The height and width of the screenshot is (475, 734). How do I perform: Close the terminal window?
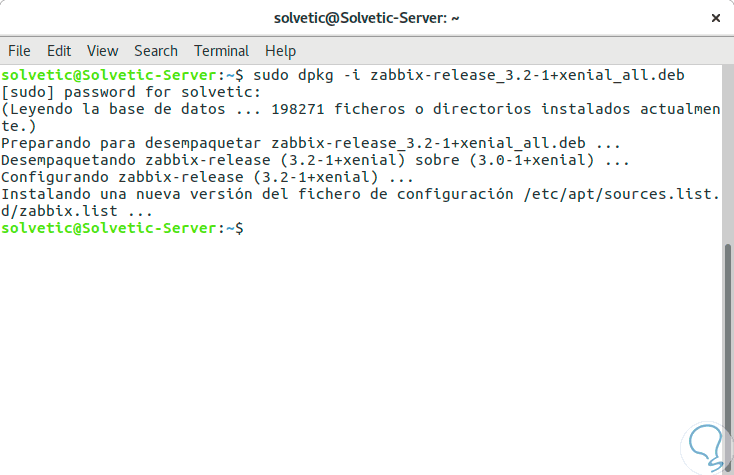pyautogui.click(x=715, y=18)
